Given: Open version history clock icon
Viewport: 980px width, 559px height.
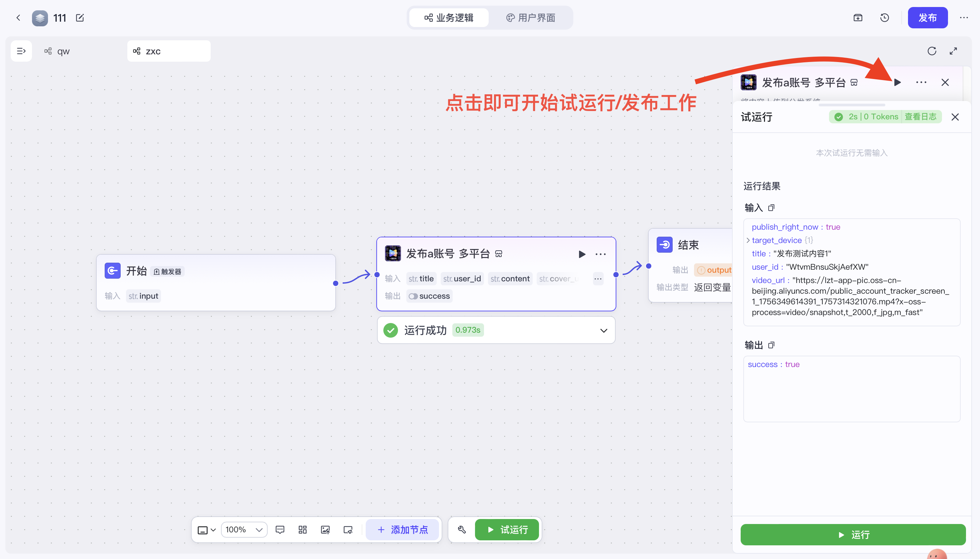Looking at the screenshot, I should [x=884, y=18].
